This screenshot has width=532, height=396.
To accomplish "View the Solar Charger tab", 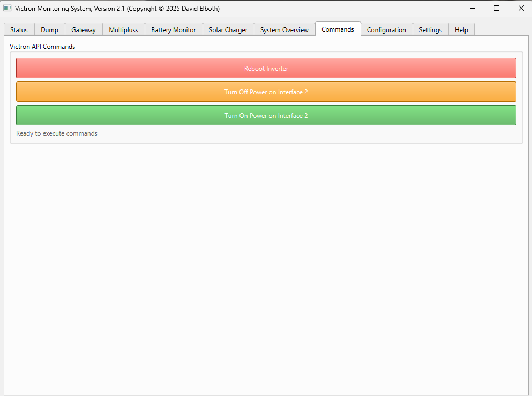I will coord(228,30).
